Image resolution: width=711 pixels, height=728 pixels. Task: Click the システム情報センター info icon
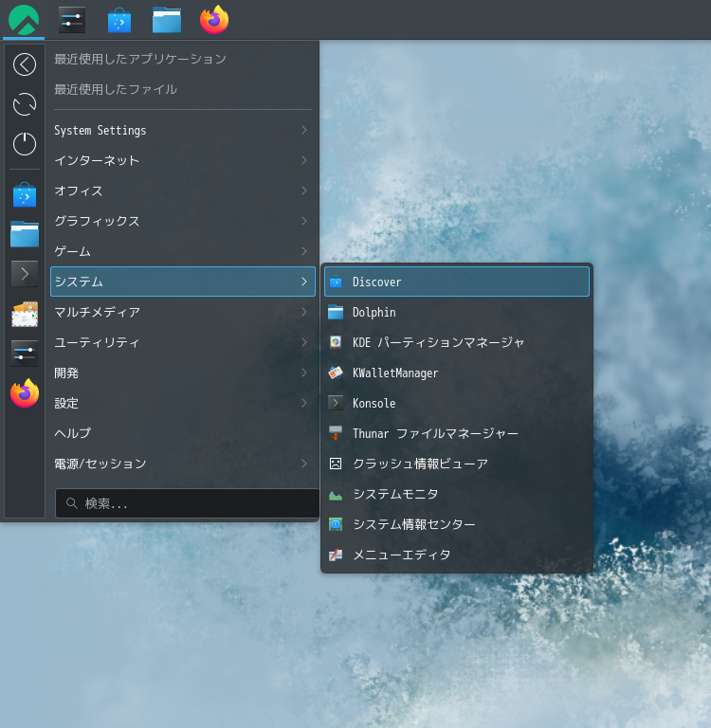coord(336,524)
